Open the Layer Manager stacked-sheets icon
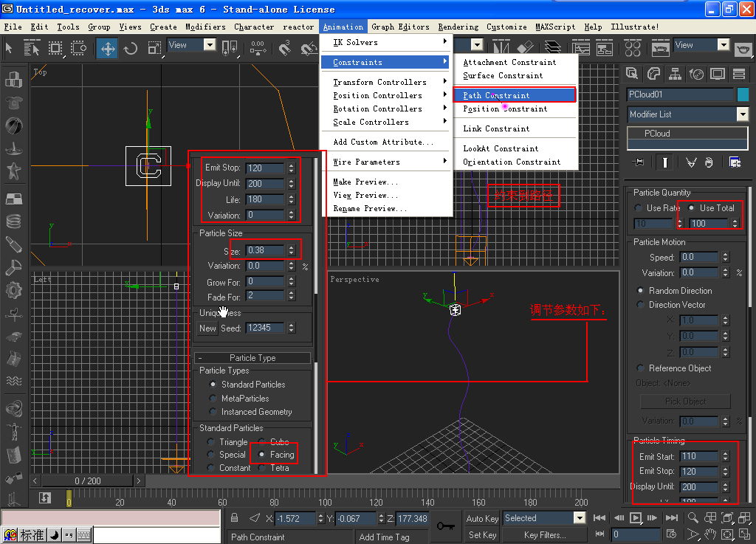 [552, 47]
